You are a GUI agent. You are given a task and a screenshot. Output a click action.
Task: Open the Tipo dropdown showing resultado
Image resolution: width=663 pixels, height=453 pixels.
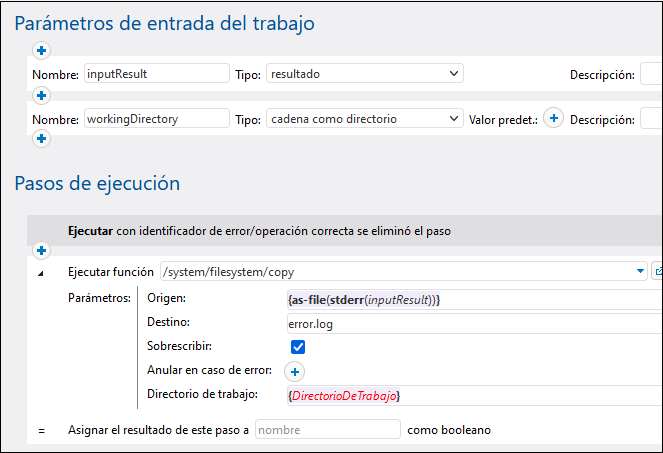pyautogui.click(x=364, y=74)
